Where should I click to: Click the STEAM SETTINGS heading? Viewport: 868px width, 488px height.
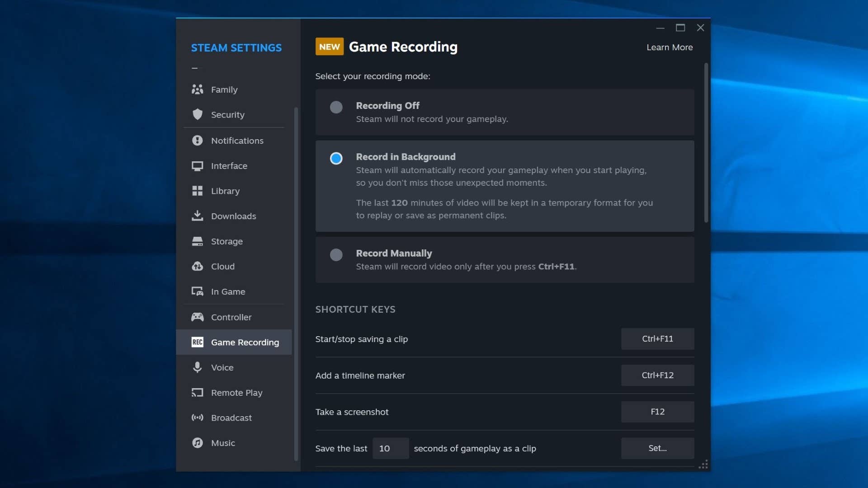(236, 47)
